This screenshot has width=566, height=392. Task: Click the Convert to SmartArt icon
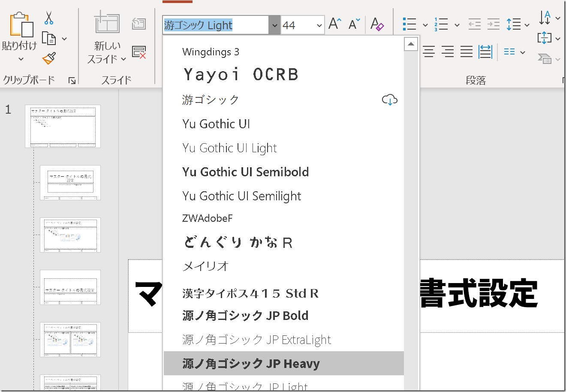point(545,58)
